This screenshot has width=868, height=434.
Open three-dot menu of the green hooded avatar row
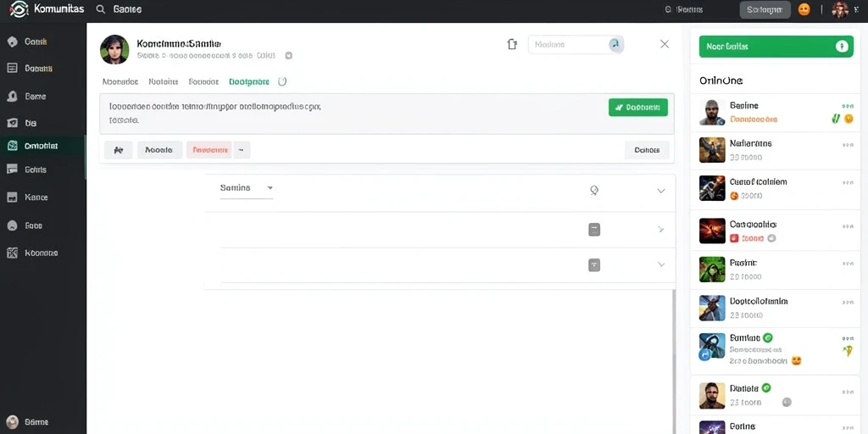coord(847,264)
